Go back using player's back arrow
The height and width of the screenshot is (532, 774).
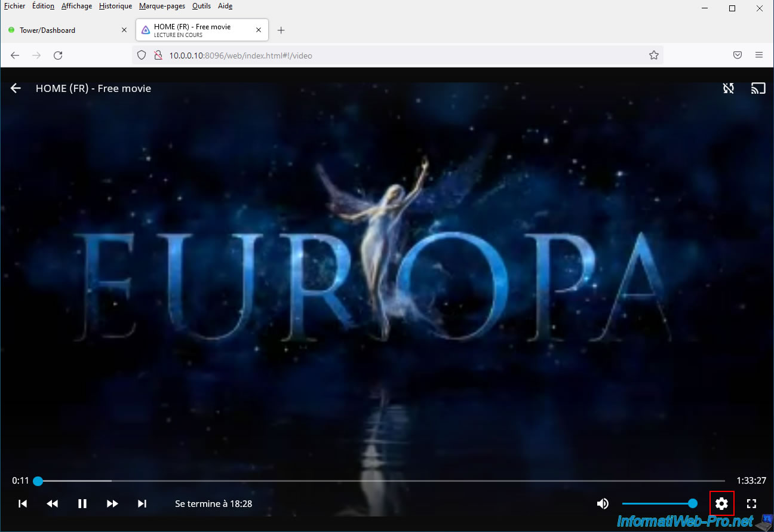[16, 88]
